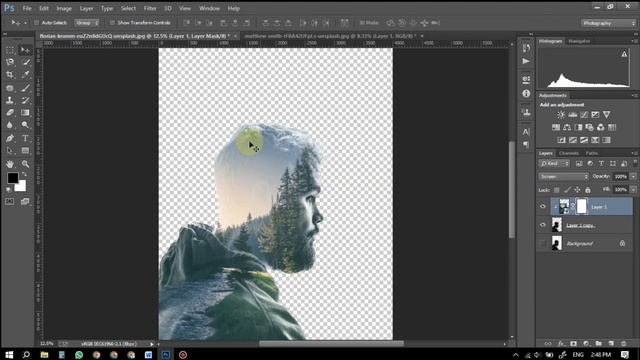Select the Path Selection tool
Viewport: 640px width, 360px height.
coord(10,151)
